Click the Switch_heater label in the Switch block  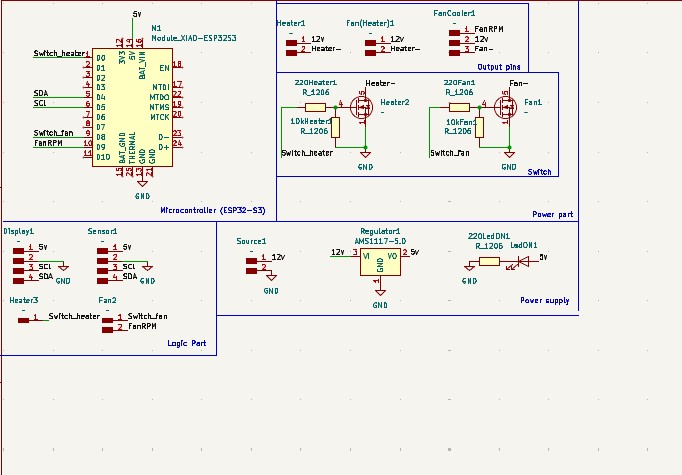pyautogui.click(x=308, y=153)
